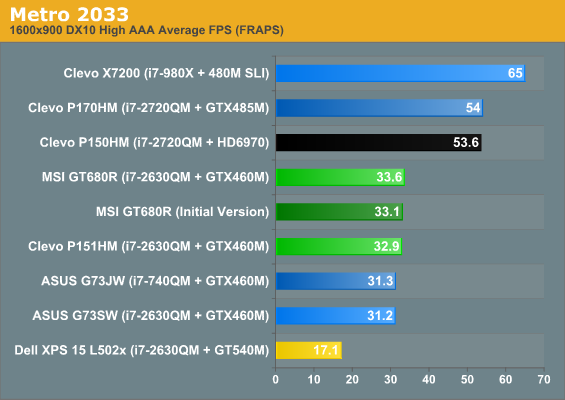Click the Metro 2033 chart title
The width and height of the screenshot is (565, 400).
pos(69,14)
